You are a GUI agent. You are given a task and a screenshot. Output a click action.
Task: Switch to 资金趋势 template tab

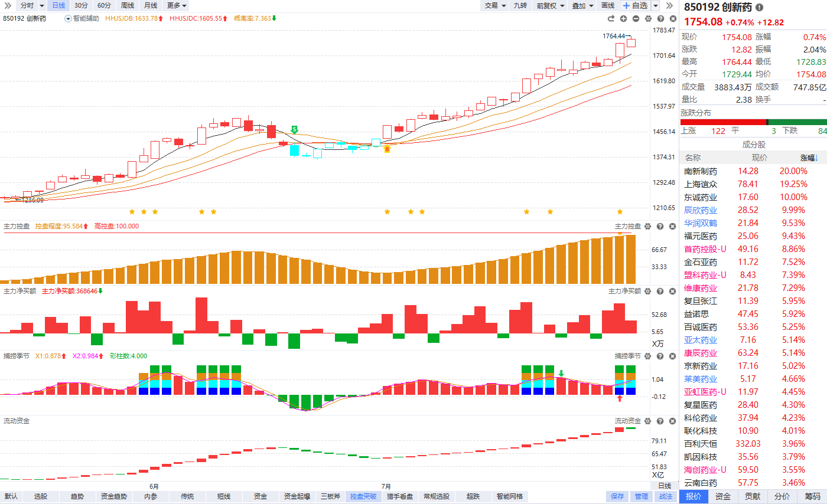[114, 496]
